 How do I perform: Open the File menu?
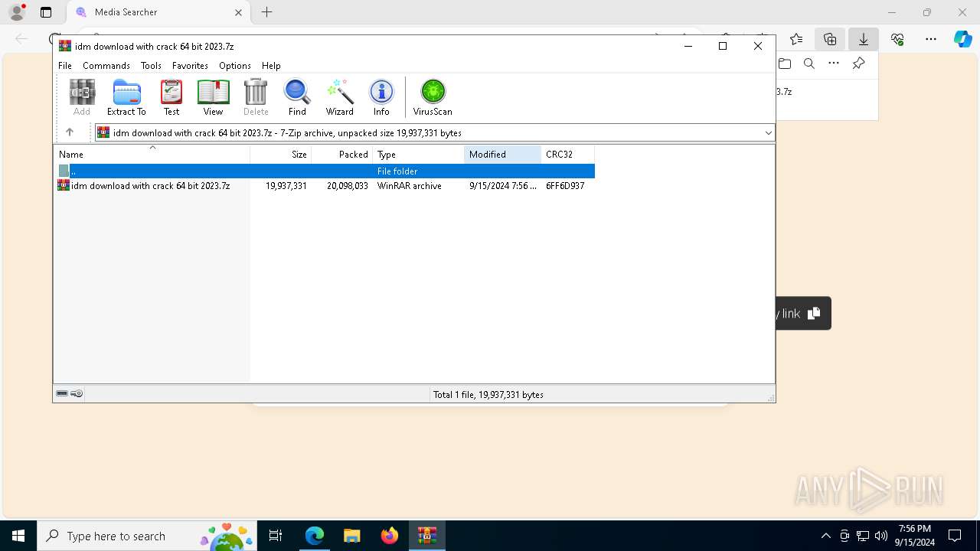tap(65, 66)
